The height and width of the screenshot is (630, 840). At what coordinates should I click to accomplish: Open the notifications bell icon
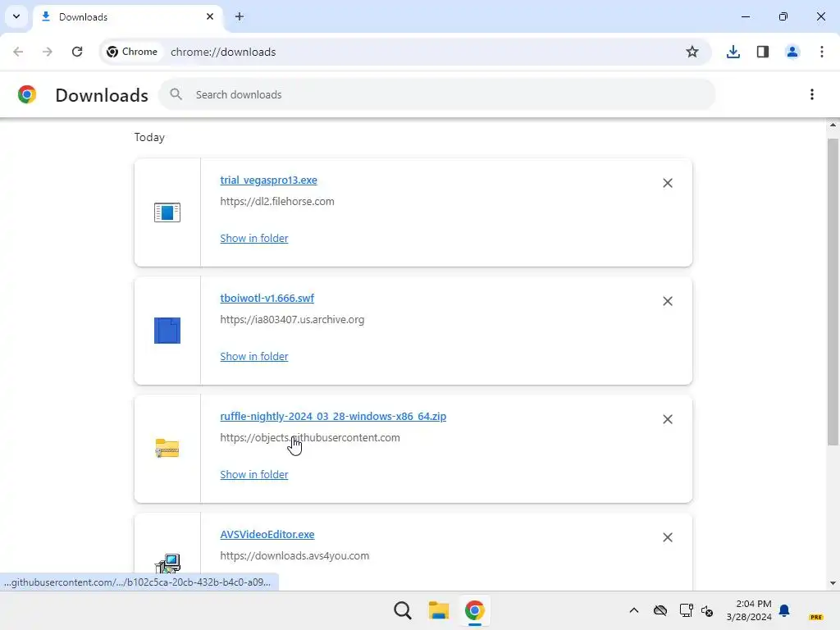(x=784, y=610)
